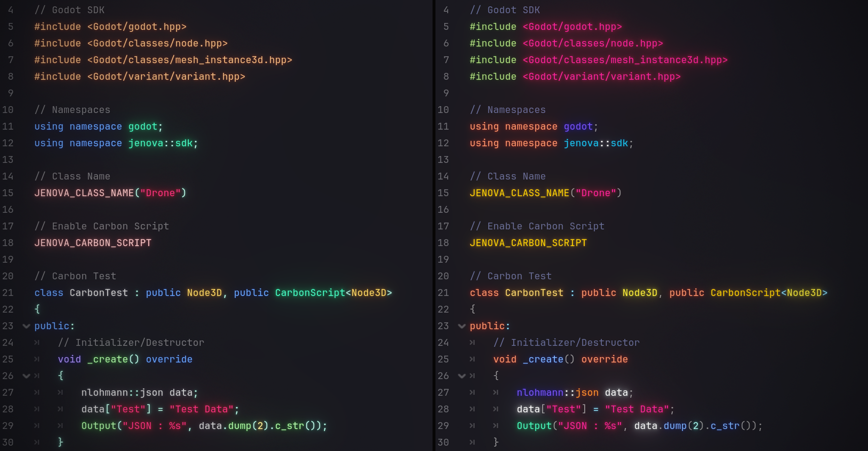Select line number 11 in right pane gutter
The image size is (868, 451).
tap(443, 127)
